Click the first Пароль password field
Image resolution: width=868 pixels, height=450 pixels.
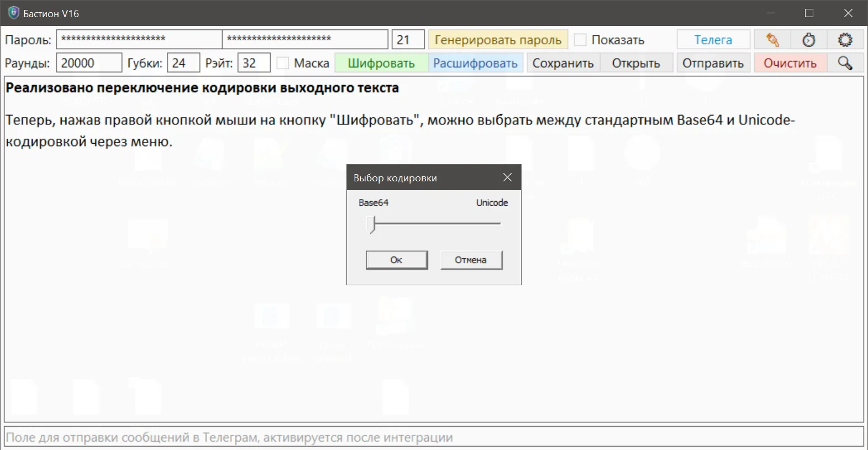pos(139,39)
